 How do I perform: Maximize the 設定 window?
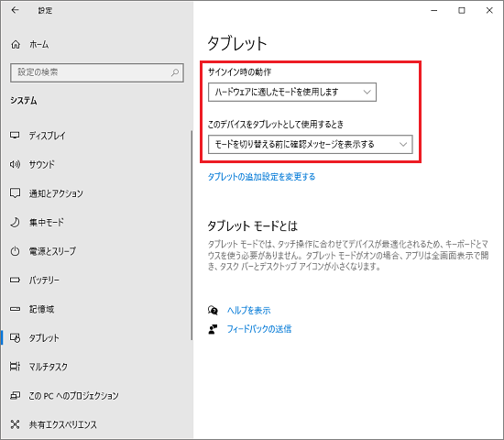coord(462,11)
